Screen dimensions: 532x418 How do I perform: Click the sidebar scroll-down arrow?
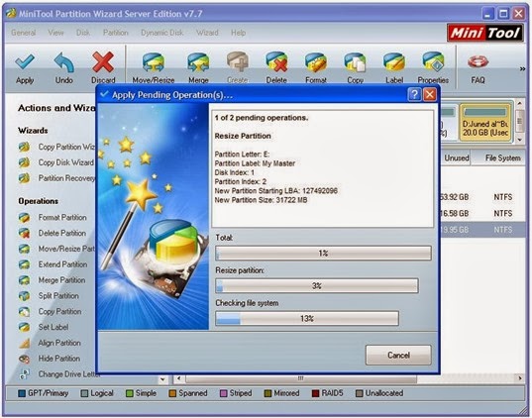[163, 379]
